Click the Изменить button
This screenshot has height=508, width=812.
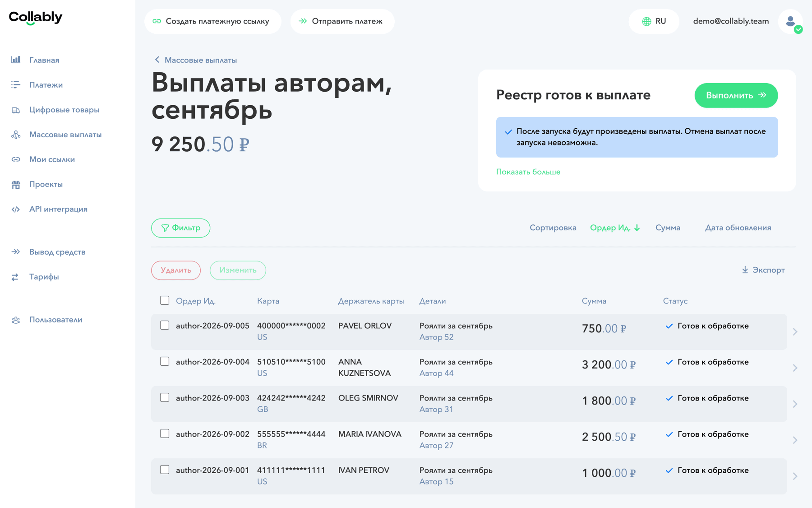pyautogui.click(x=238, y=270)
